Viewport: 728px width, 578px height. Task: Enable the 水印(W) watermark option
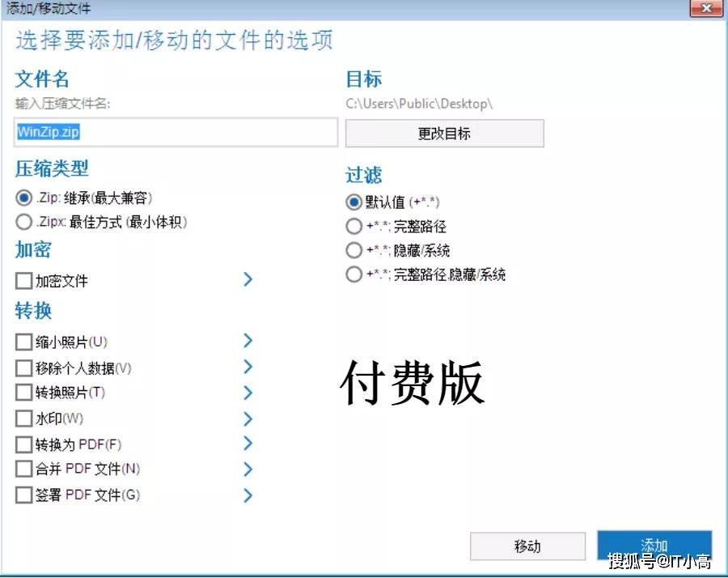point(23,419)
